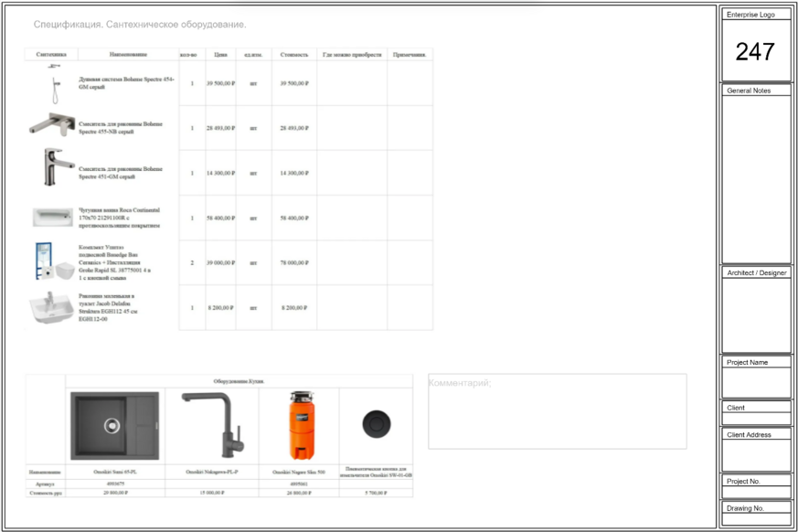Image resolution: width=798 pixels, height=532 pixels.
Task: Click the '247' logo number
Action: coord(755,51)
